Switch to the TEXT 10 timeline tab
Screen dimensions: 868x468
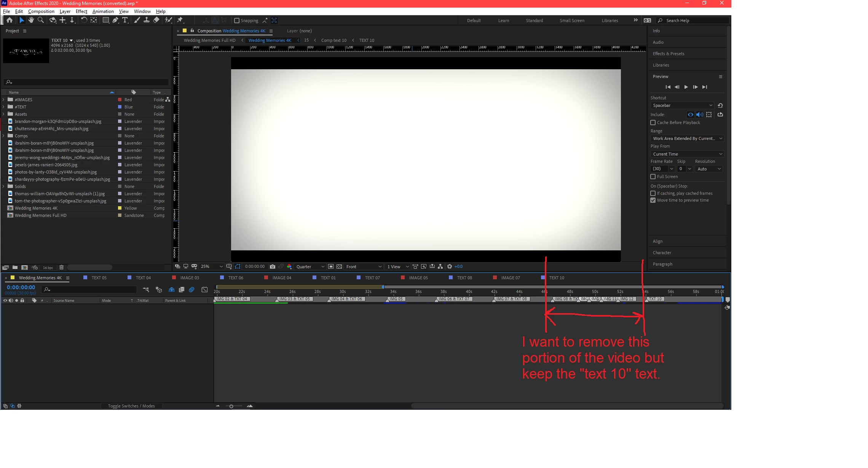556,278
